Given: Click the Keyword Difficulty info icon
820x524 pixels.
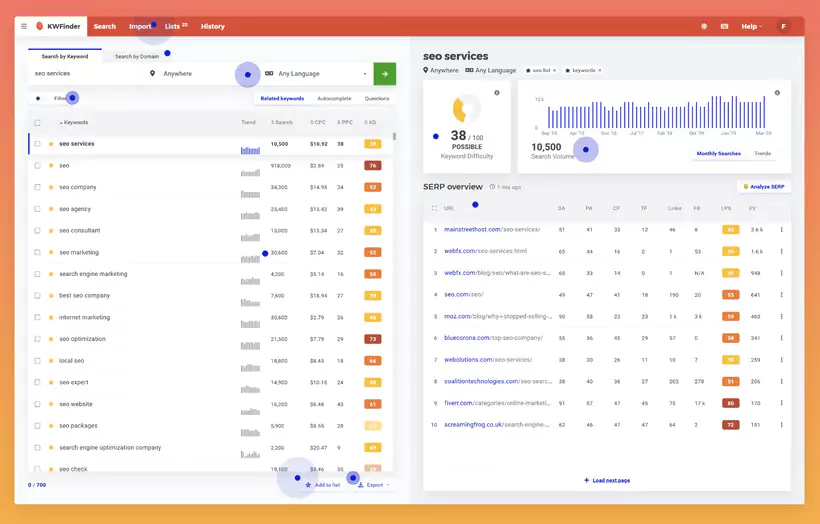Looking at the screenshot, I should pos(497,93).
